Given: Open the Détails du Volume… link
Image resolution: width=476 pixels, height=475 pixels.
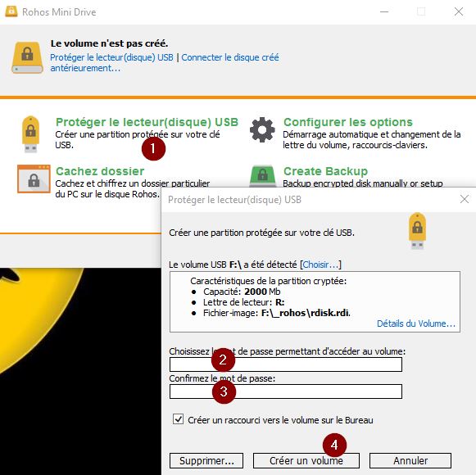Looking at the screenshot, I should 416,323.
